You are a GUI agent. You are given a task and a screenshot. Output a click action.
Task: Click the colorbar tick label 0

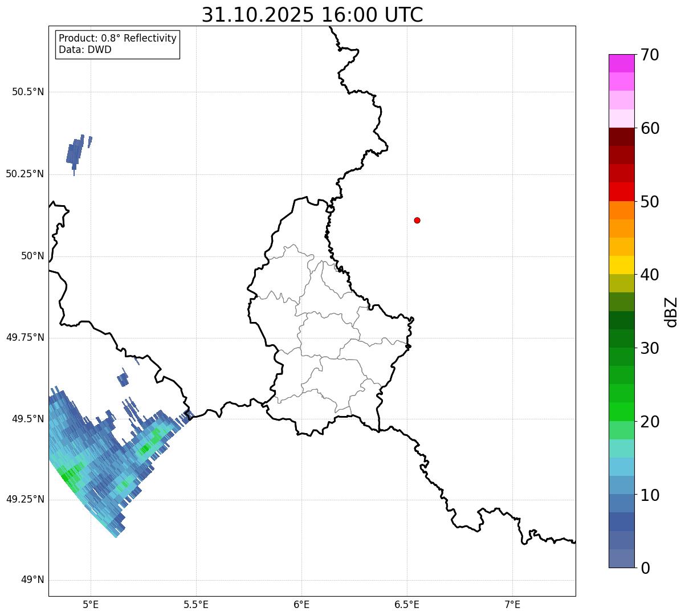click(x=645, y=568)
